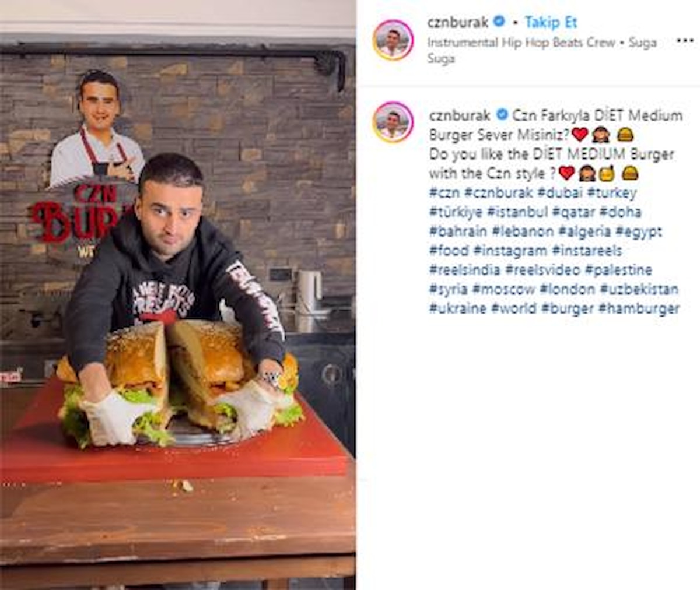Open the #instareels hashtag
The width and height of the screenshot is (700, 590).
tap(587, 251)
